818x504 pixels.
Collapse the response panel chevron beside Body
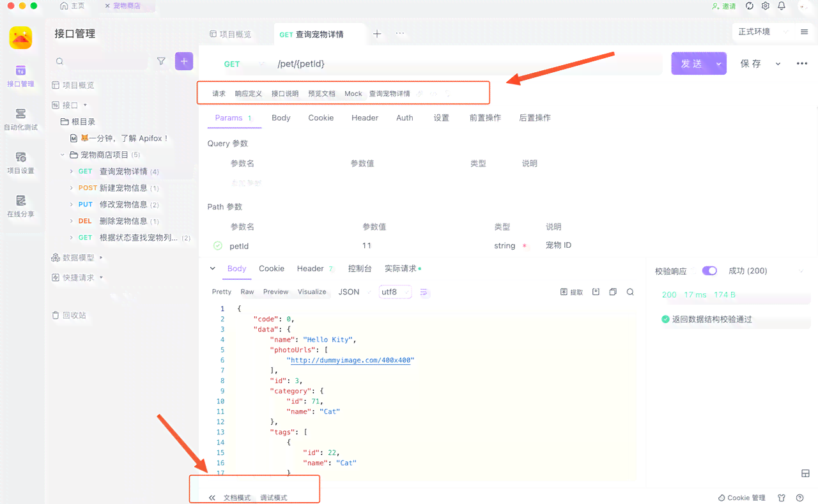(x=213, y=268)
